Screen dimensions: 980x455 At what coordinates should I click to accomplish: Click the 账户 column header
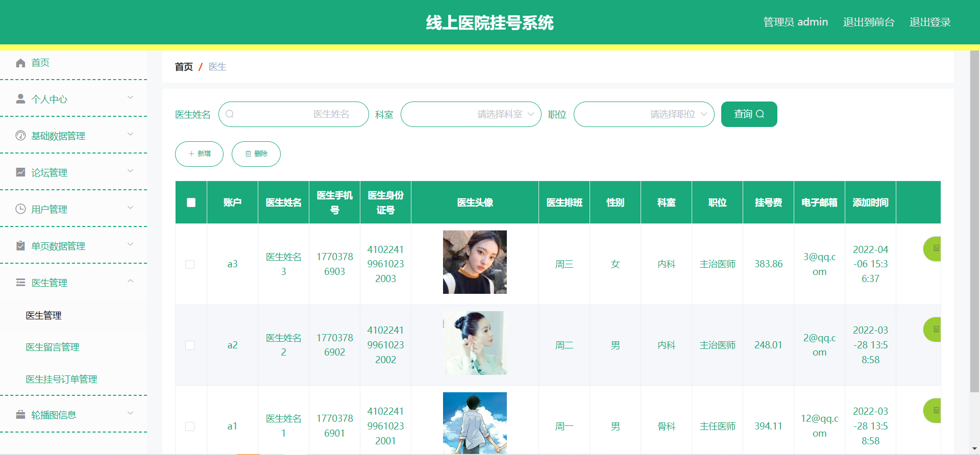pyautogui.click(x=232, y=203)
